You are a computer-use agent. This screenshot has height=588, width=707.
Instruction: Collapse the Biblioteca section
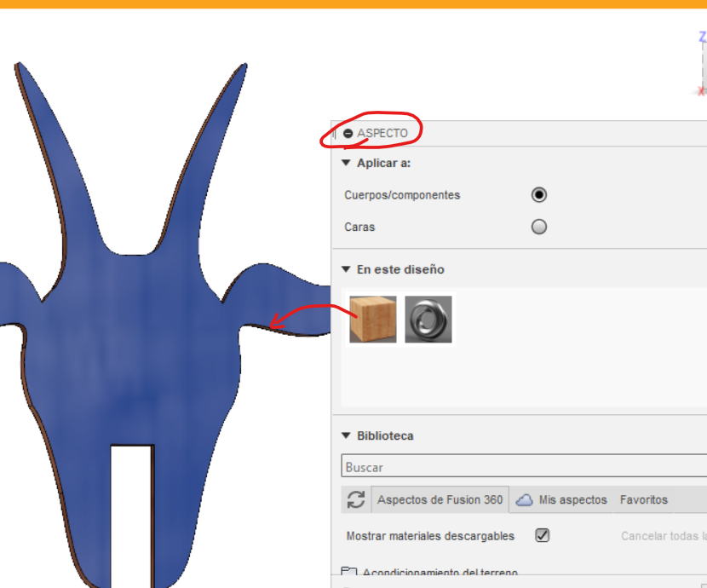click(345, 435)
